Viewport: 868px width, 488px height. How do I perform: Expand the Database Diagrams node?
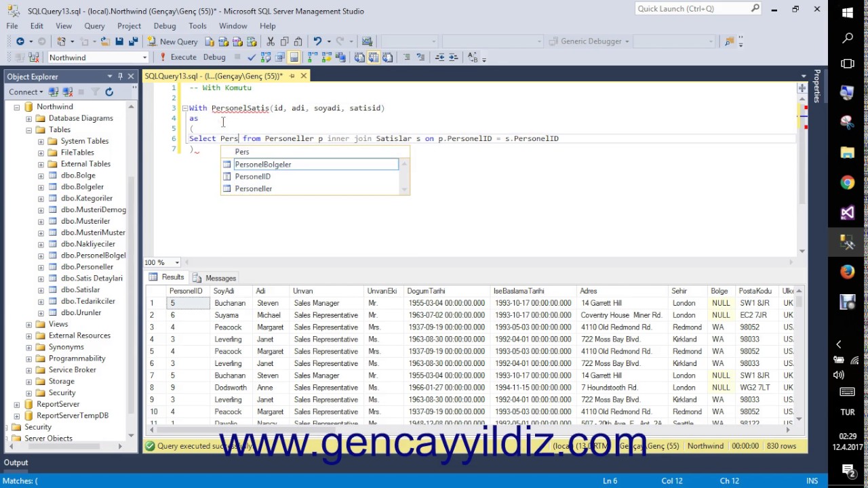[29, 119]
